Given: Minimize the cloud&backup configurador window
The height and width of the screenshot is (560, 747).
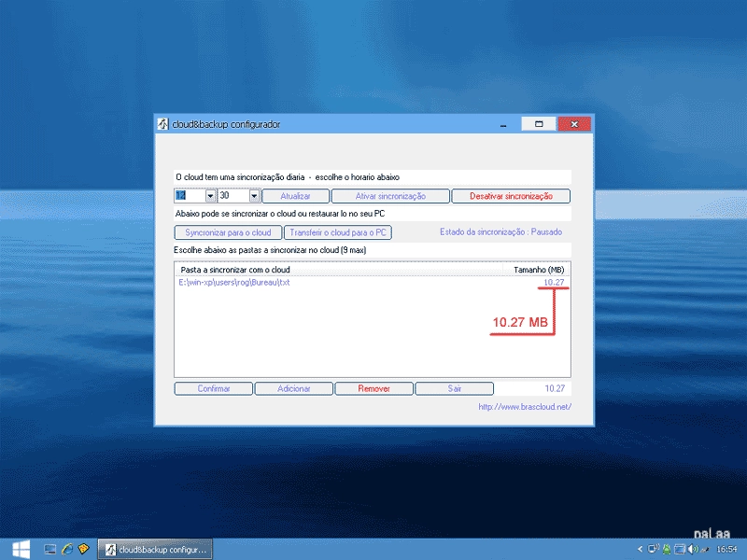Looking at the screenshot, I should click(503, 124).
